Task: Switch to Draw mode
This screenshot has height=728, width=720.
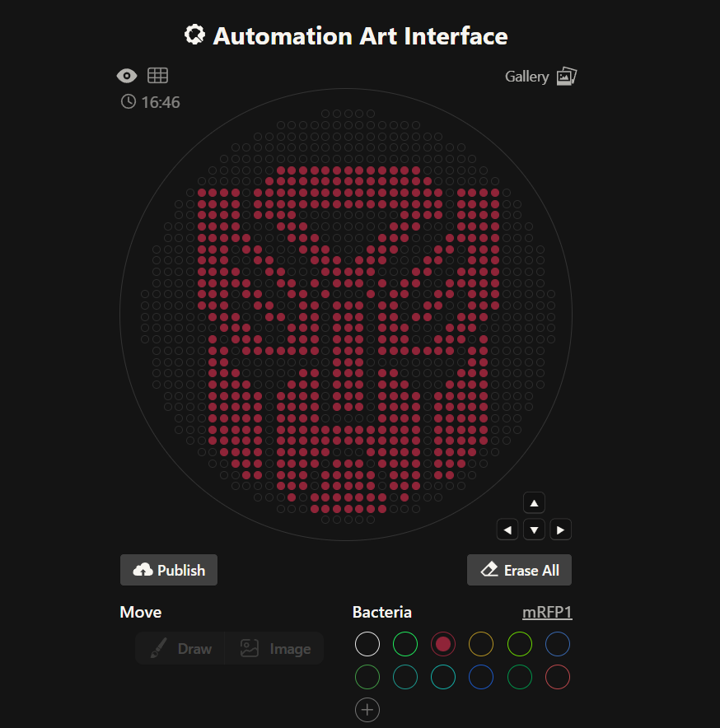Action: (180, 648)
